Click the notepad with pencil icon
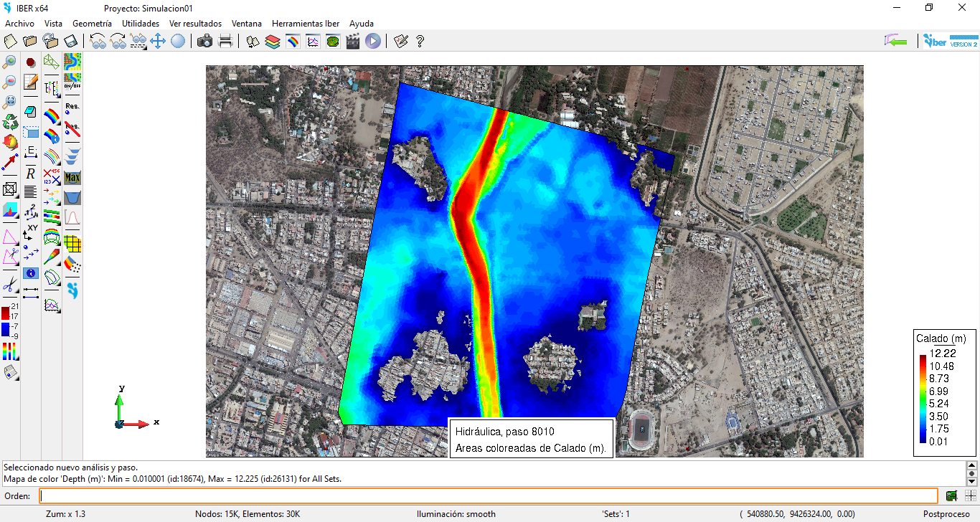This screenshot has width=980, height=522. pyautogui.click(x=31, y=82)
